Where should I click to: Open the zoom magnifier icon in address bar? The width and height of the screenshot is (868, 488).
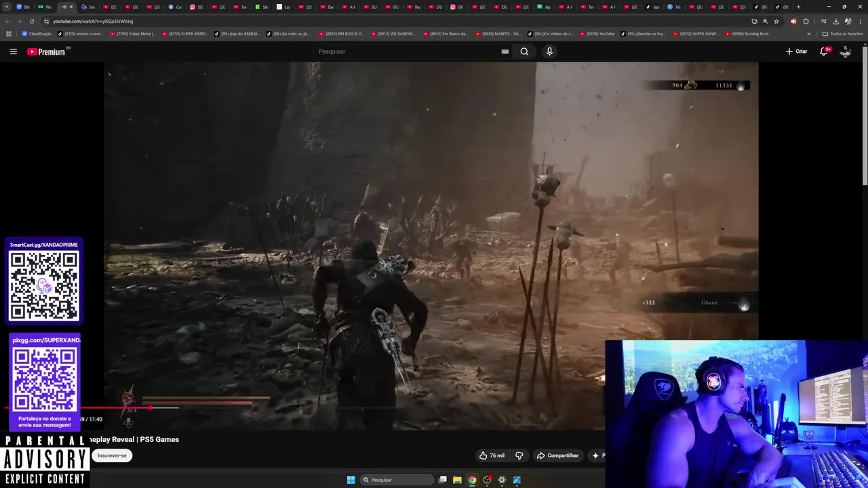[x=765, y=21]
